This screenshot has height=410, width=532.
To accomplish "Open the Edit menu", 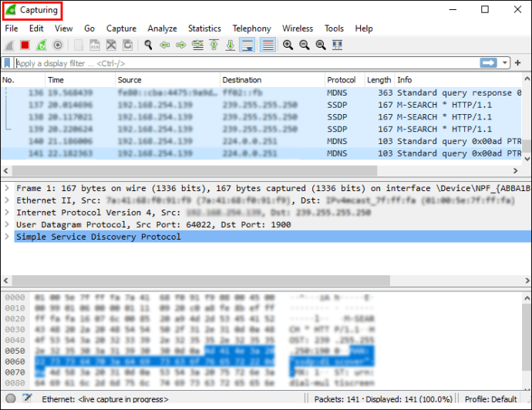I will click(x=36, y=29).
